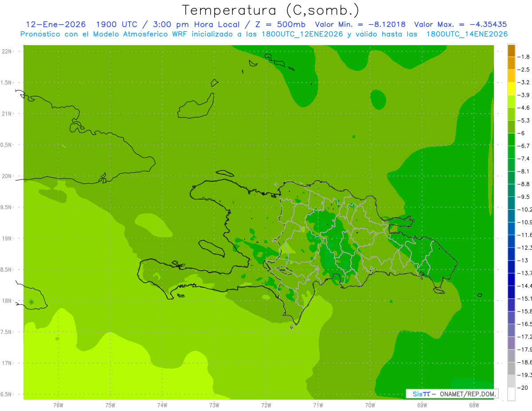Click the gray swatch between -18.6 and -19.3
This screenshot has height=411, width=532.
point(511,368)
